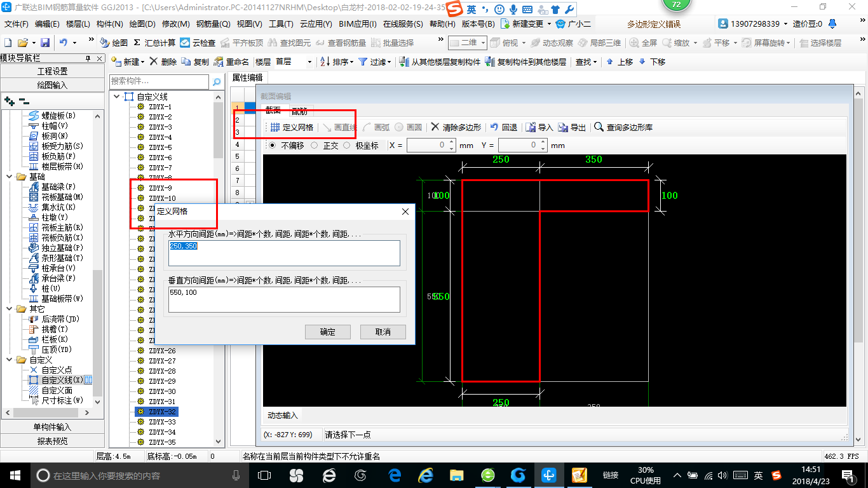The image size is (868, 488).
Task: Open 文件(F) menu
Action: click(17, 24)
